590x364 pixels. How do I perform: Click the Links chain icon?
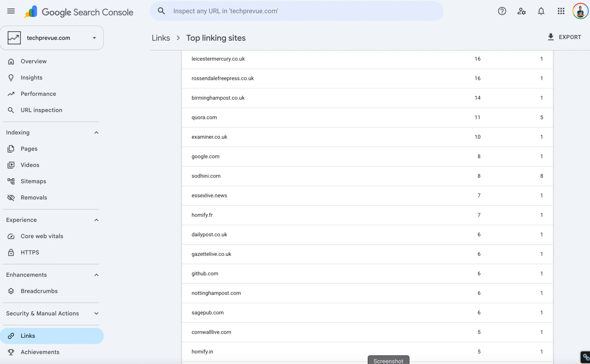tap(11, 336)
